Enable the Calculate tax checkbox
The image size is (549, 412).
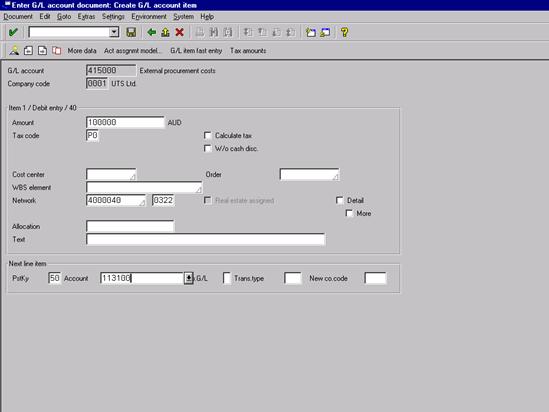coord(208,135)
